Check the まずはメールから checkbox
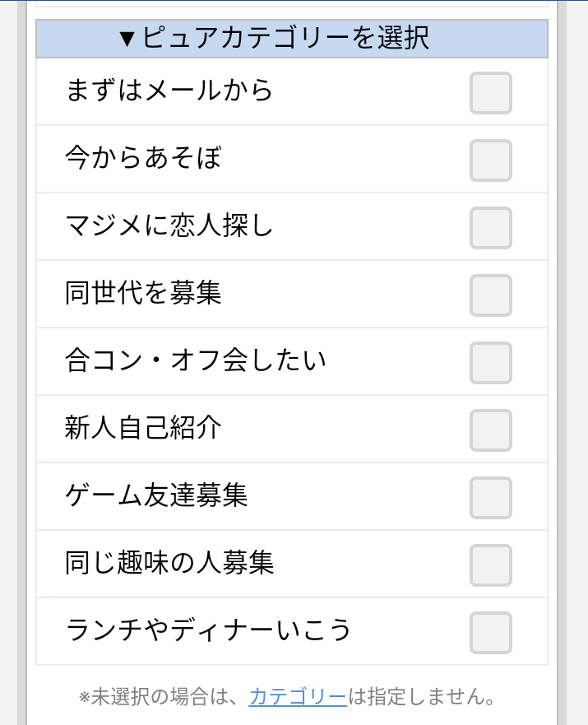 click(491, 93)
